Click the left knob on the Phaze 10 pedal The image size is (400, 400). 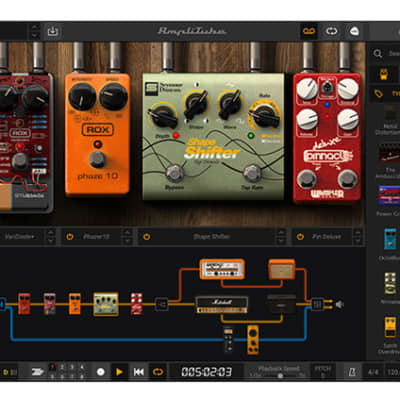pos(82,97)
